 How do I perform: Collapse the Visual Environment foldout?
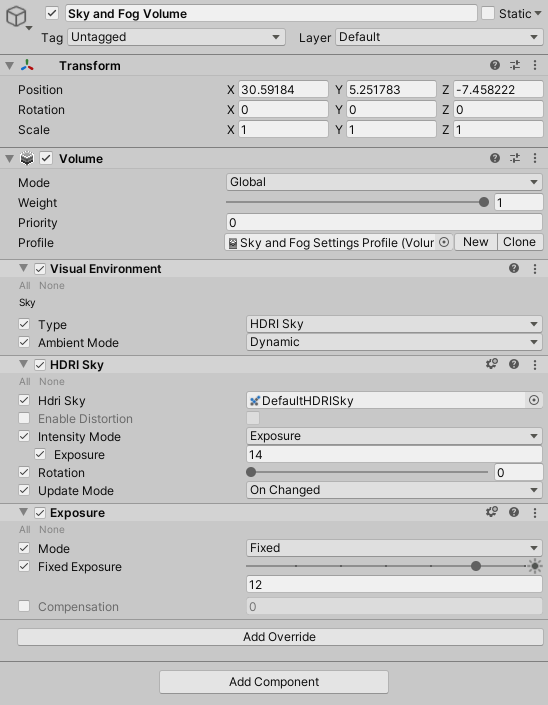point(23,268)
